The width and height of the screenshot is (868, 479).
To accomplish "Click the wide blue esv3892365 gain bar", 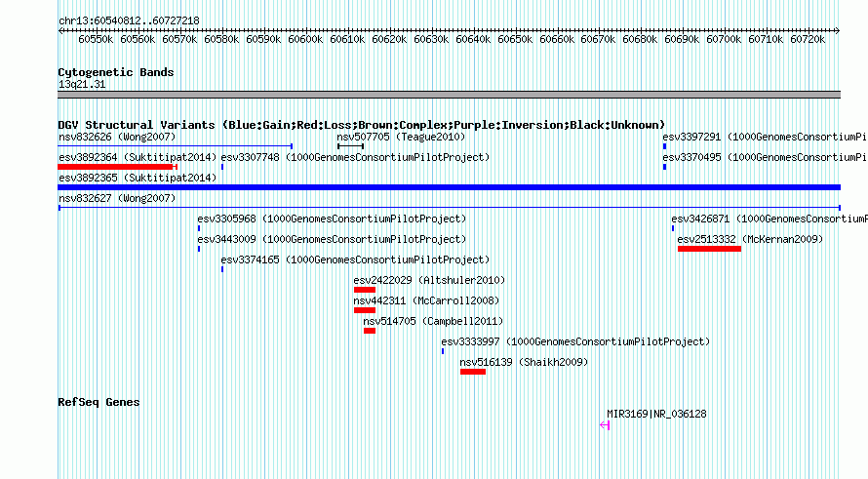I will pyautogui.click(x=449, y=187).
